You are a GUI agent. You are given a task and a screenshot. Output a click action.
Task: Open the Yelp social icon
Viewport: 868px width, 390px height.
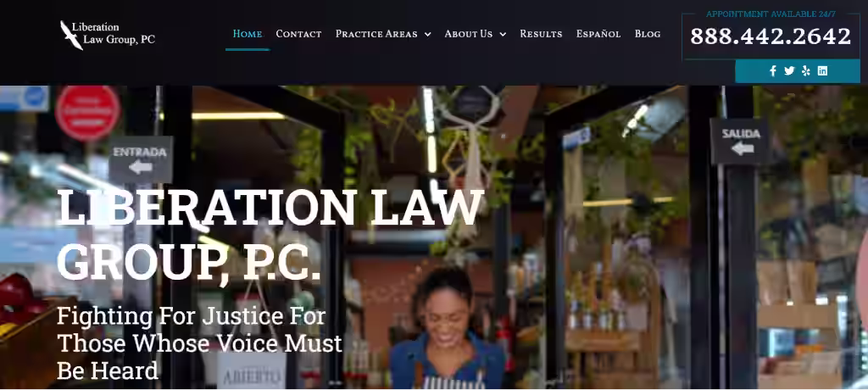[806, 71]
